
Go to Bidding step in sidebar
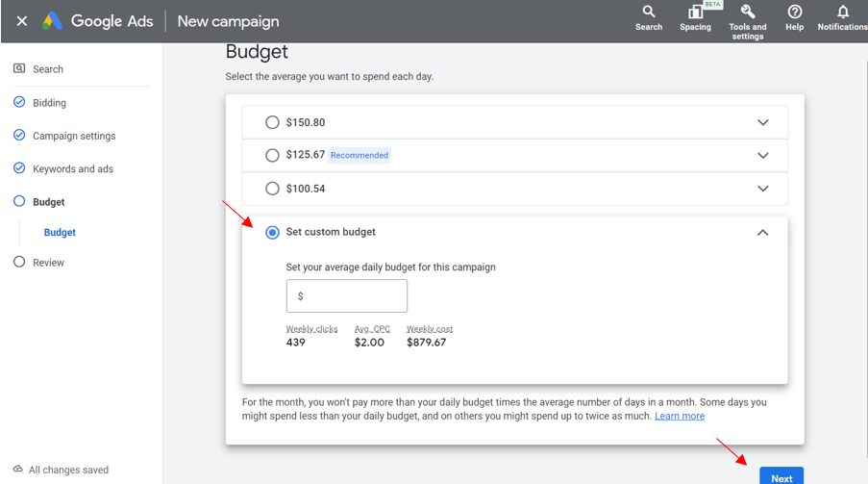click(49, 103)
